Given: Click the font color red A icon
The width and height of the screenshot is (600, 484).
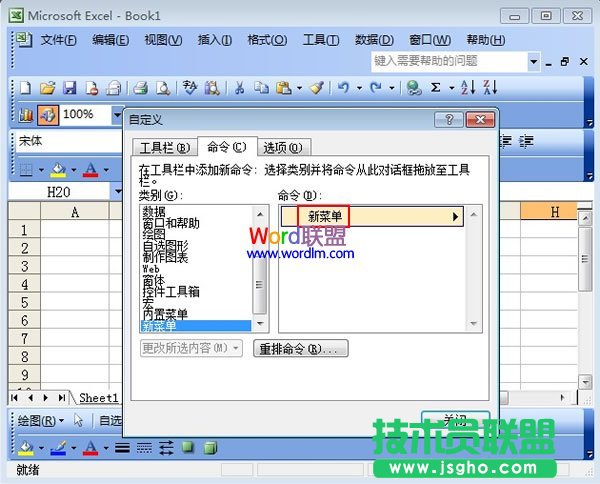Looking at the screenshot, I should [91, 168].
